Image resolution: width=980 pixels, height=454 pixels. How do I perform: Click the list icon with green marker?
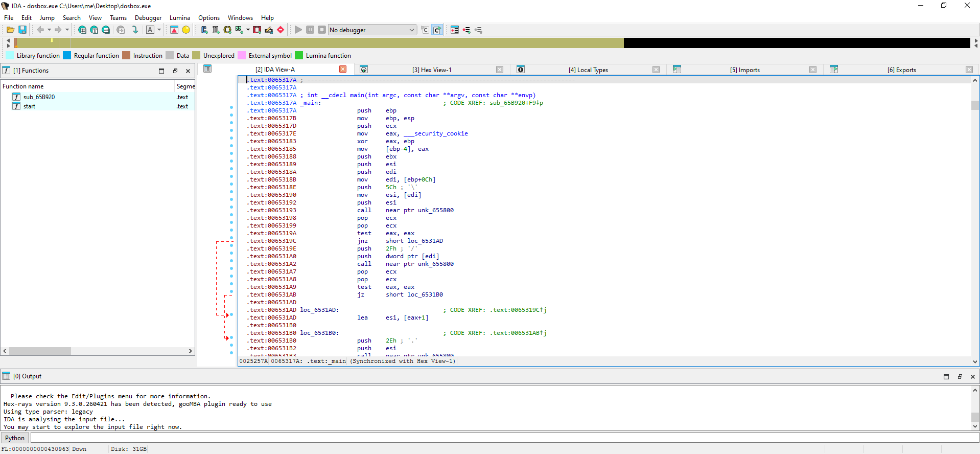pyautogui.click(x=466, y=30)
